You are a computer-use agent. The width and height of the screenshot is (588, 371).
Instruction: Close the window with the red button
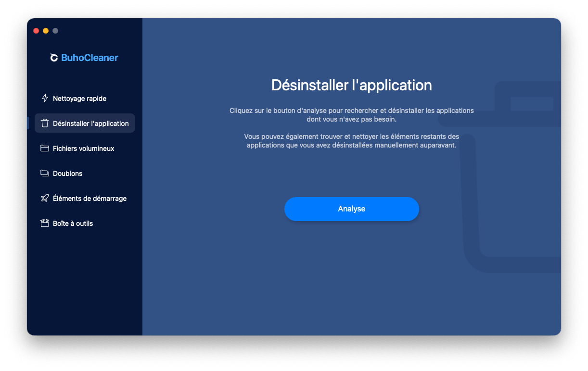tap(36, 31)
